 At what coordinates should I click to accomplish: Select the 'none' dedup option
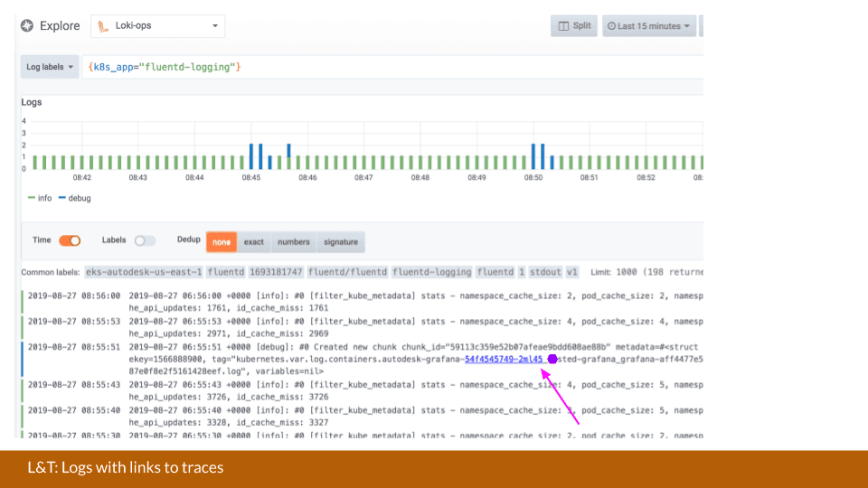tap(222, 242)
